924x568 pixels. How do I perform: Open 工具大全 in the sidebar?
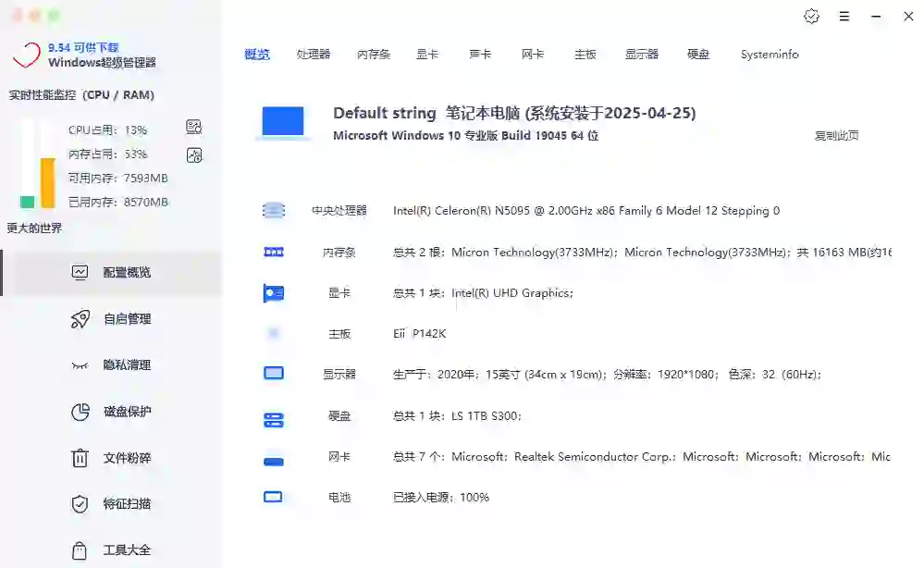(x=113, y=550)
